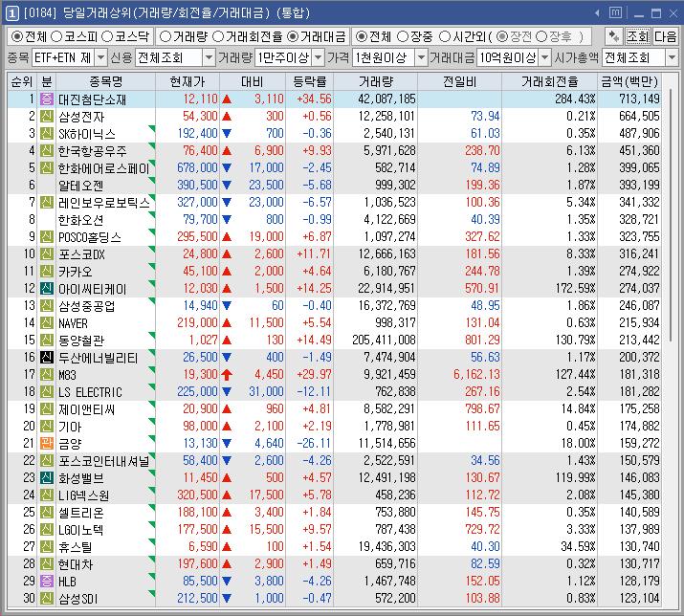Select the 코스닥 radio button
684x616 pixels.
(x=108, y=36)
